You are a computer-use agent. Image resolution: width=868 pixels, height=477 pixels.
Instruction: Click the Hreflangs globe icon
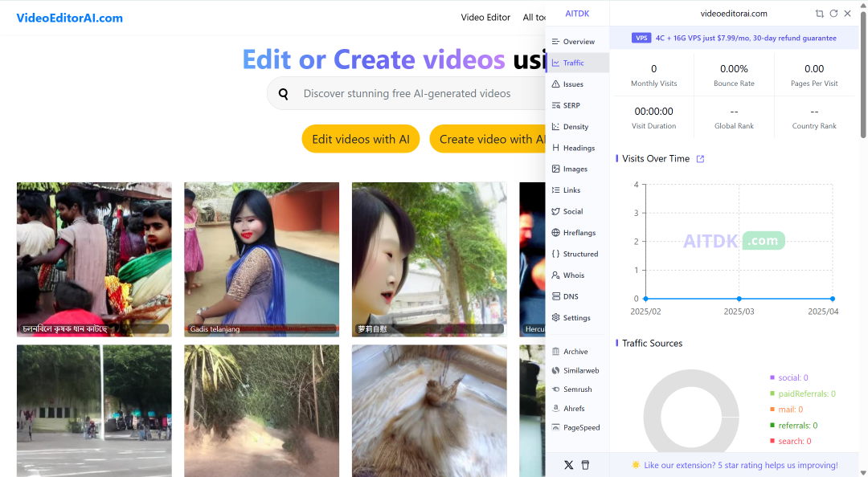click(x=556, y=232)
